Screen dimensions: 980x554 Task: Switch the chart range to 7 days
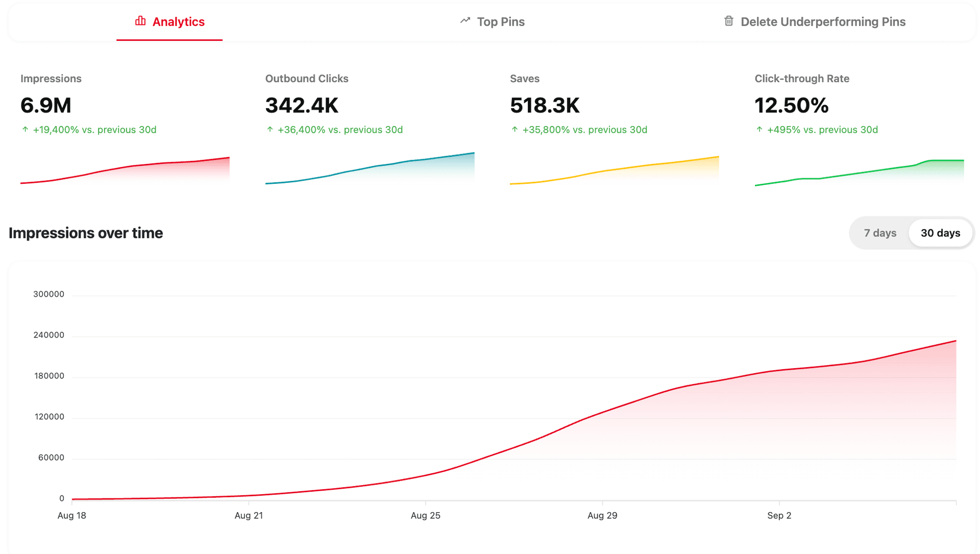pyautogui.click(x=880, y=233)
